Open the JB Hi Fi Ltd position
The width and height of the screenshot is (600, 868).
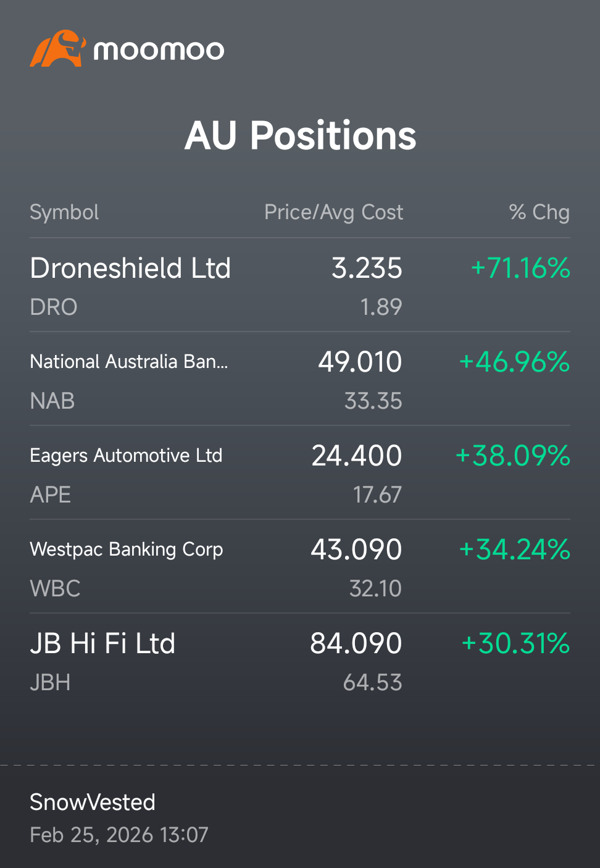[x=300, y=661]
